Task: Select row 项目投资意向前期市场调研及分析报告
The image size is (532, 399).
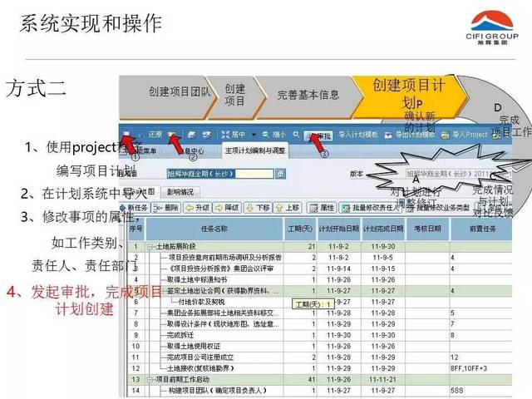Action: point(319,258)
